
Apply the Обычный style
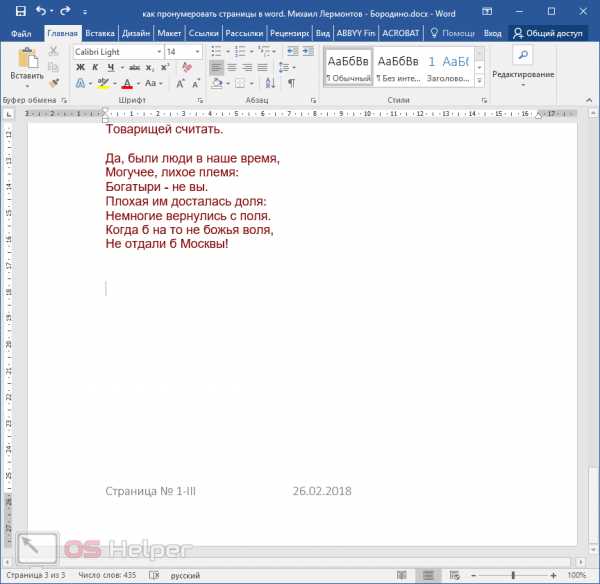pos(349,67)
